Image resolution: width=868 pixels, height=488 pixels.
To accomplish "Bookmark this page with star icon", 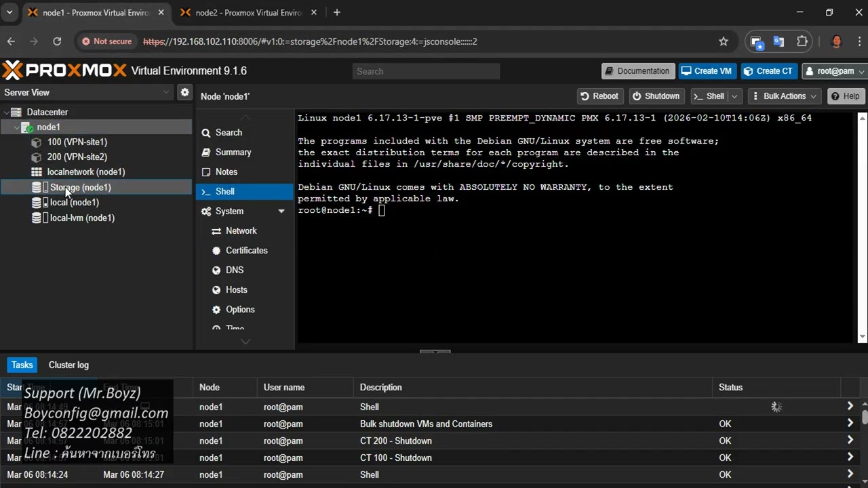I will [724, 41].
